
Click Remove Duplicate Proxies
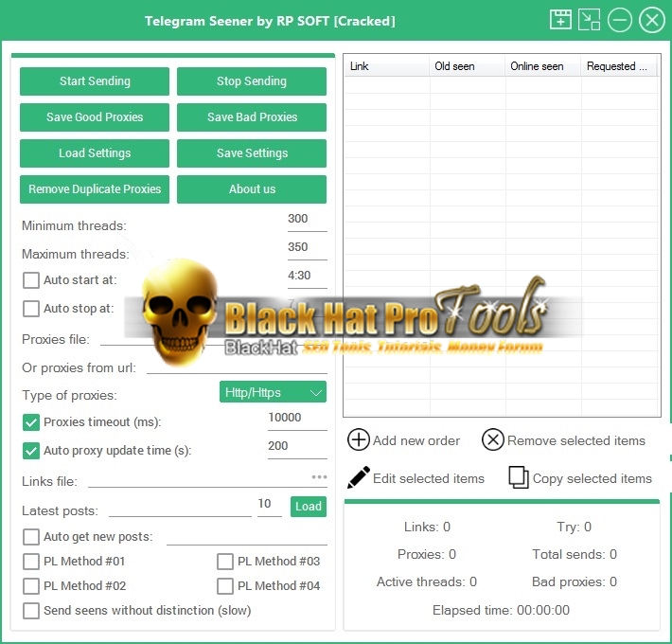tap(95, 189)
